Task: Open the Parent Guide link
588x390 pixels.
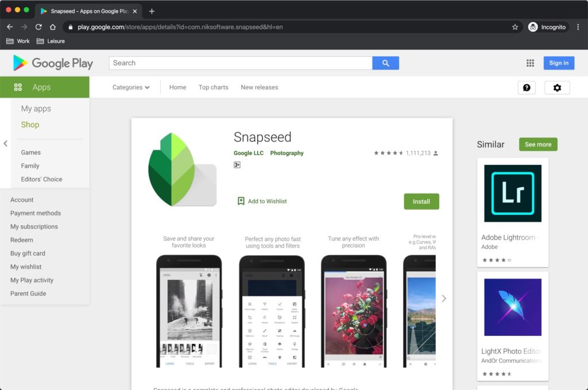Action: (28, 294)
